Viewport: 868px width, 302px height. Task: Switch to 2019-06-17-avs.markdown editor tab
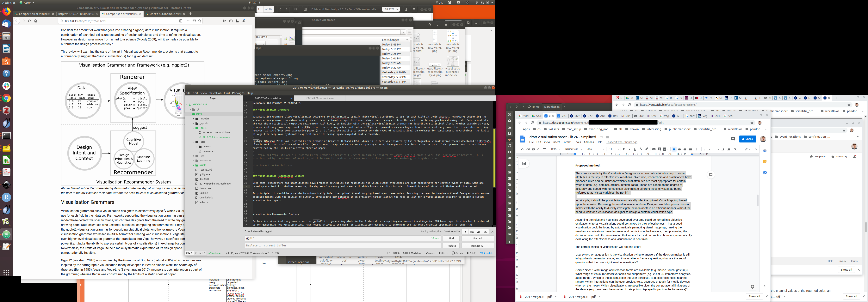point(319,98)
